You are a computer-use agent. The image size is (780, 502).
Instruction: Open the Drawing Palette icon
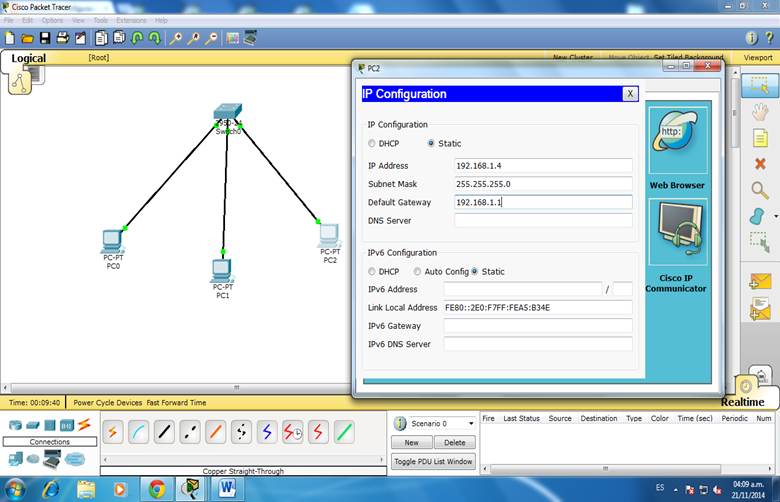pos(232,38)
